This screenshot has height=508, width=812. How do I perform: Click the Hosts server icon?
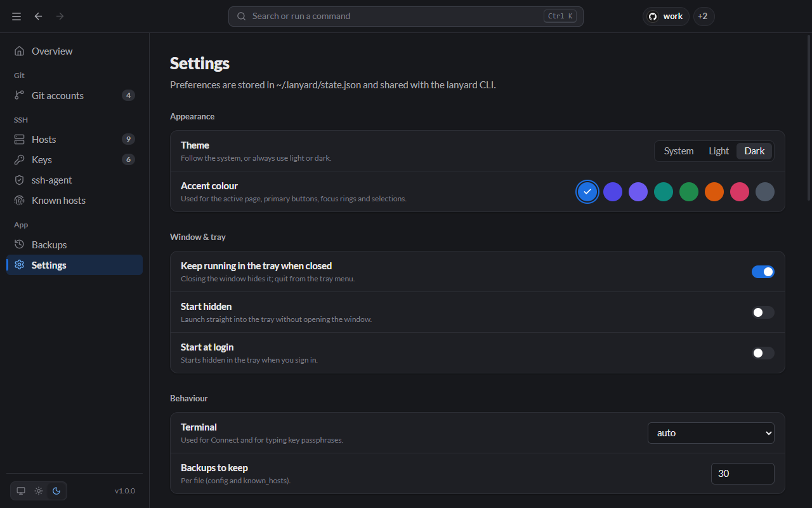pyautogui.click(x=20, y=140)
